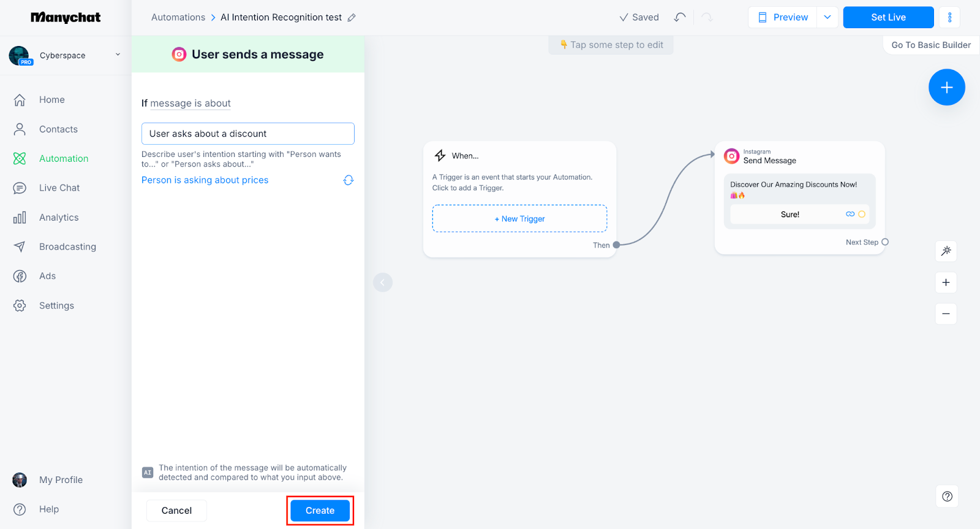Screen dimensions: 980x529
Task: Click the blue plus add-step button
Action: pos(946,88)
